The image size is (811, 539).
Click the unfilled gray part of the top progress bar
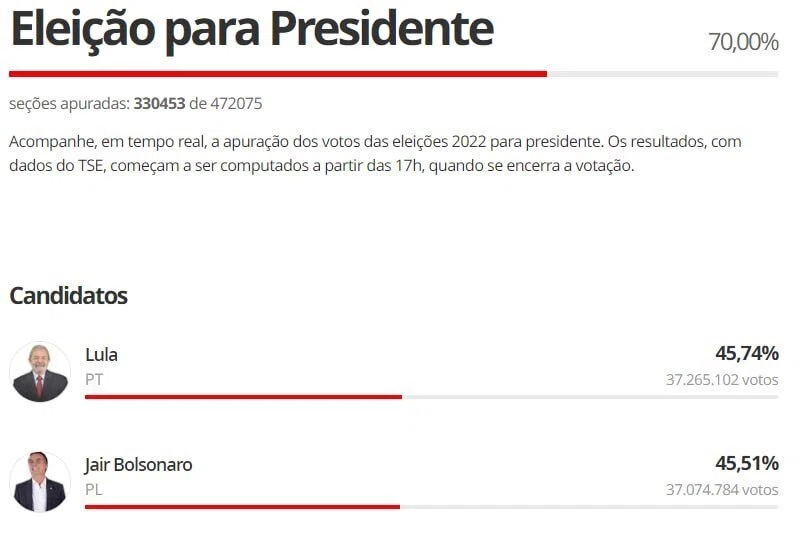[x=663, y=74]
